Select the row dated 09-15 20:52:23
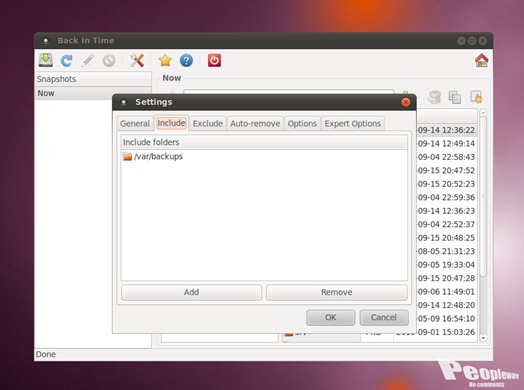Screen dimensions: 524x390 click(446, 184)
